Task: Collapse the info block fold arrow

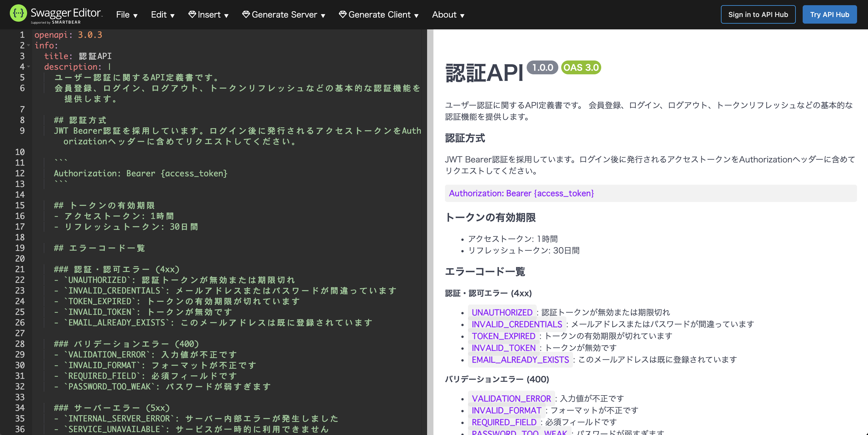Action: [29, 46]
